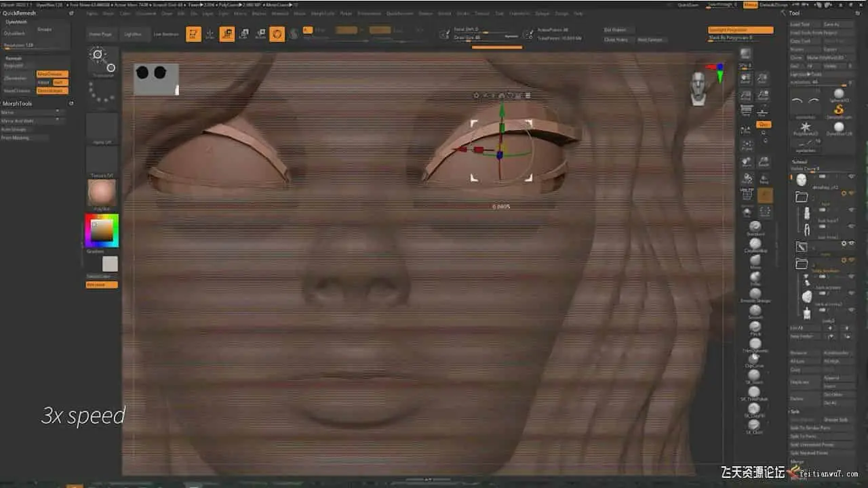The height and width of the screenshot is (488, 868).
Task: Select the SimpleBrush tool thumbnail
Action: 839,110
